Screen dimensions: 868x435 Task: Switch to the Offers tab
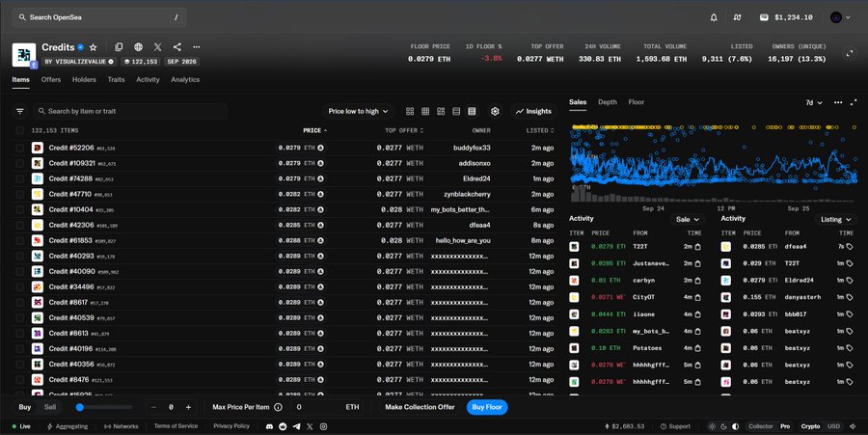click(x=51, y=80)
